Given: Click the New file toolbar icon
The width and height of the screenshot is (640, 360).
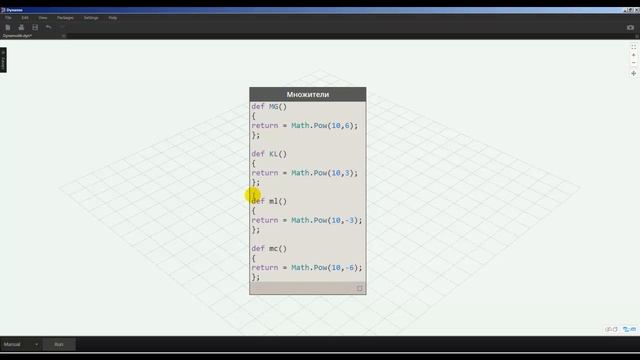Looking at the screenshot, I should point(8,27).
